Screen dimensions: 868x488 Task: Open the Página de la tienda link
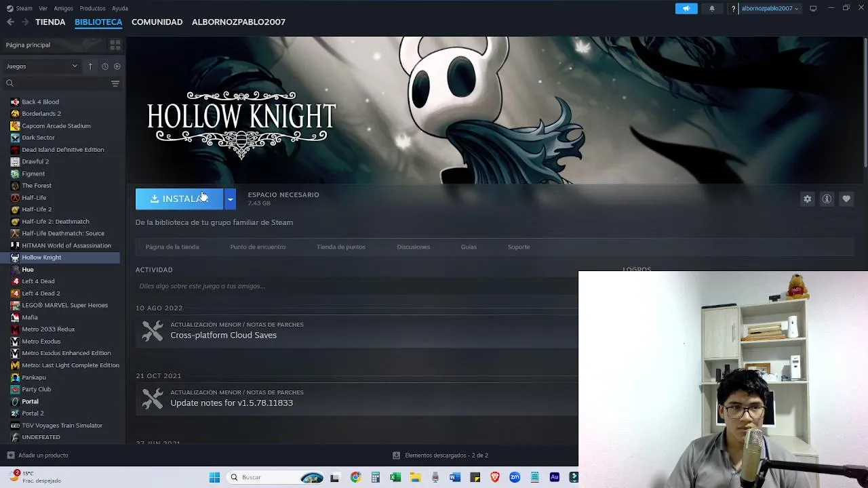pos(172,247)
